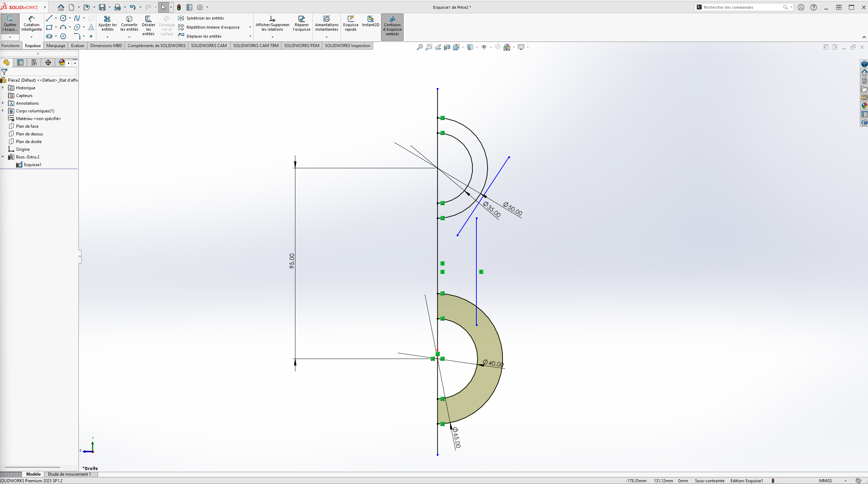This screenshot has height=484, width=868.
Task: Click Ajuster les entités tool
Action: click(107, 23)
